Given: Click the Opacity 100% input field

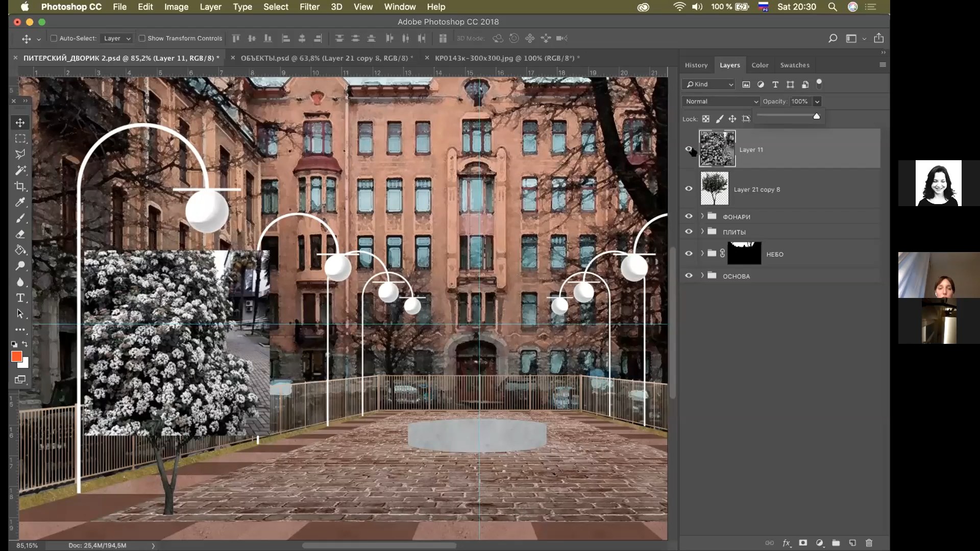Looking at the screenshot, I should pos(799,102).
